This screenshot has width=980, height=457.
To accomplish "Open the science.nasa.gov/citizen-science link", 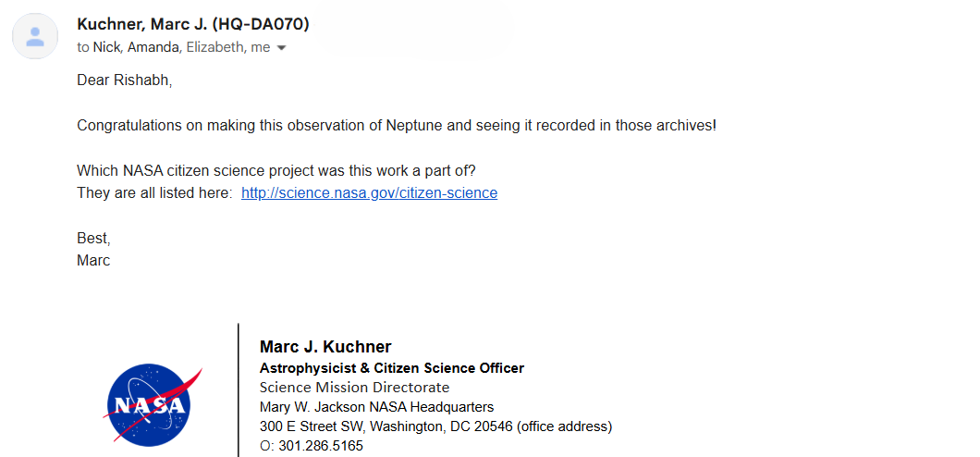I will pyautogui.click(x=369, y=193).
